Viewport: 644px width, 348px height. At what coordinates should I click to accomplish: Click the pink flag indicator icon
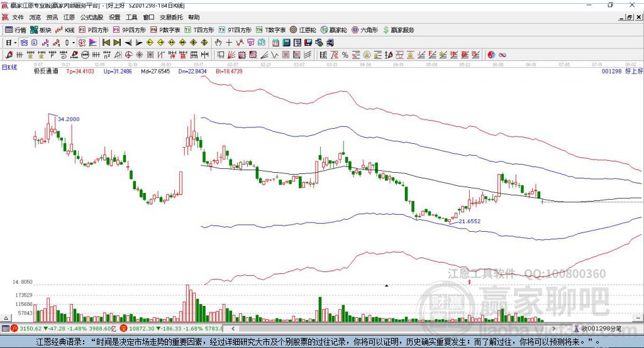(x=93, y=43)
